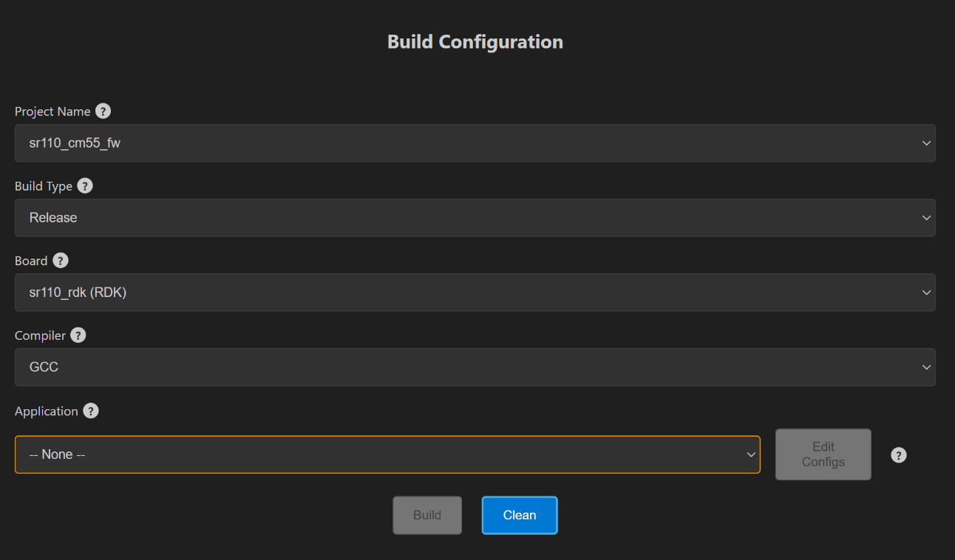
Task: Show help for the Board field
Action: tap(61, 261)
